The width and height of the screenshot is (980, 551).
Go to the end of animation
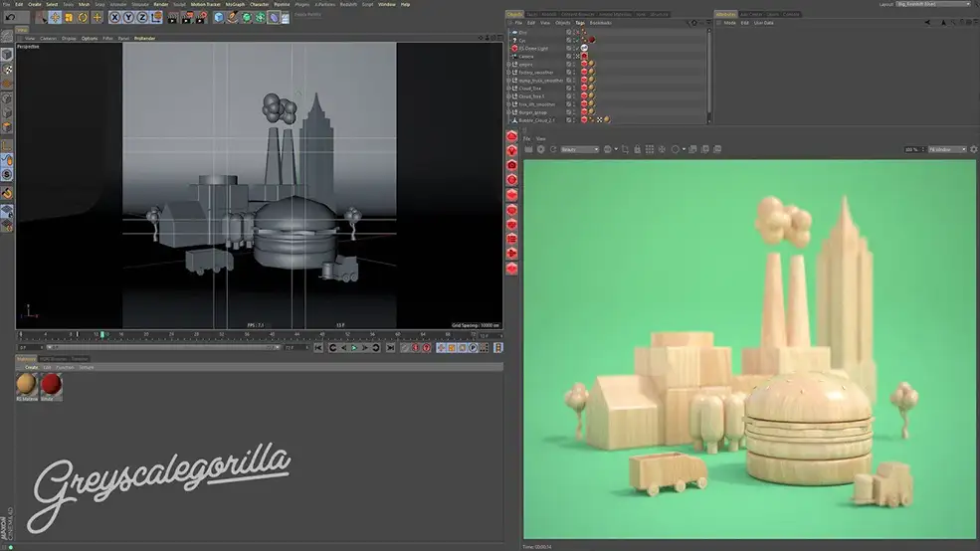coord(391,348)
